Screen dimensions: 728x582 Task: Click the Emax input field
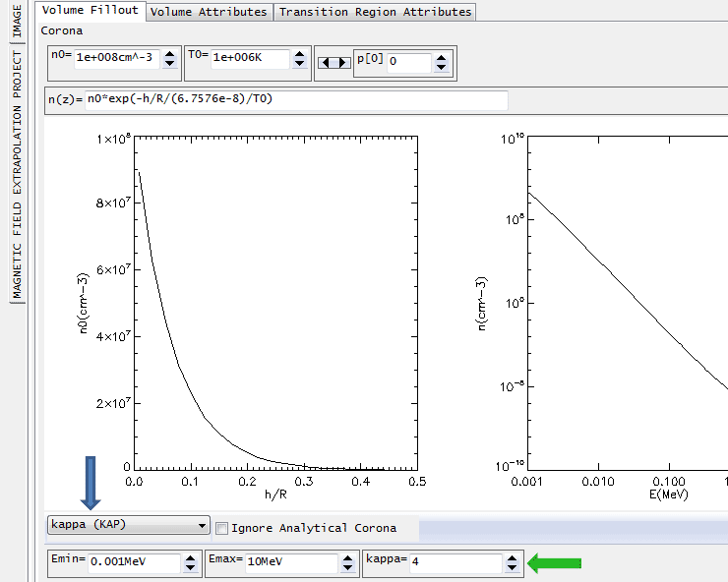pyautogui.click(x=291, y=562)
